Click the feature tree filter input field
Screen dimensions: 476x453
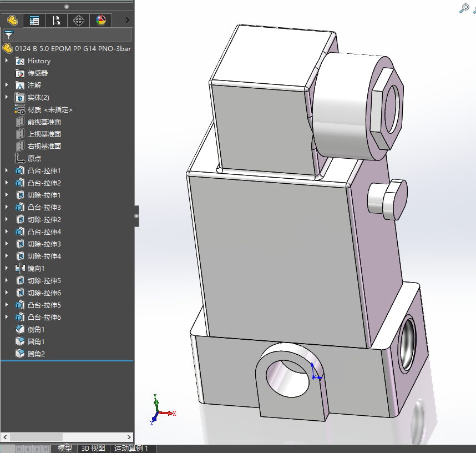73,35
